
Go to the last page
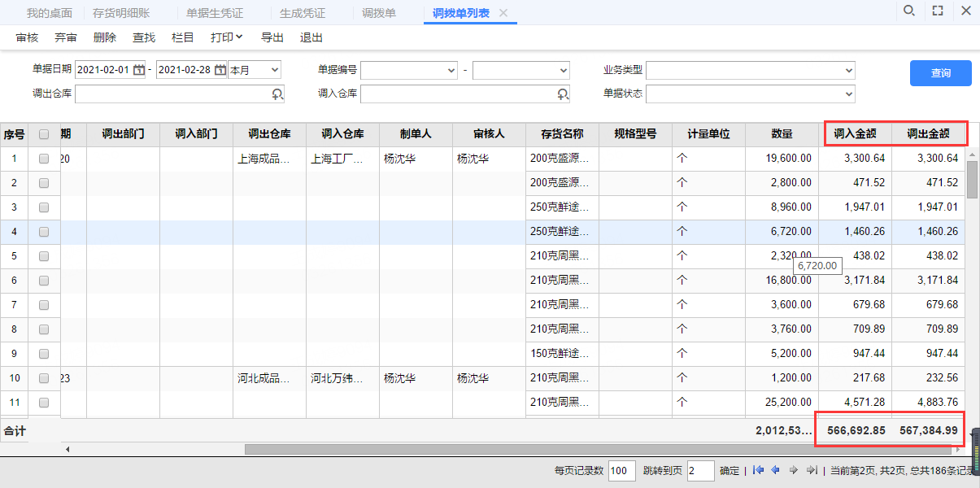click(x=811, y=470)
